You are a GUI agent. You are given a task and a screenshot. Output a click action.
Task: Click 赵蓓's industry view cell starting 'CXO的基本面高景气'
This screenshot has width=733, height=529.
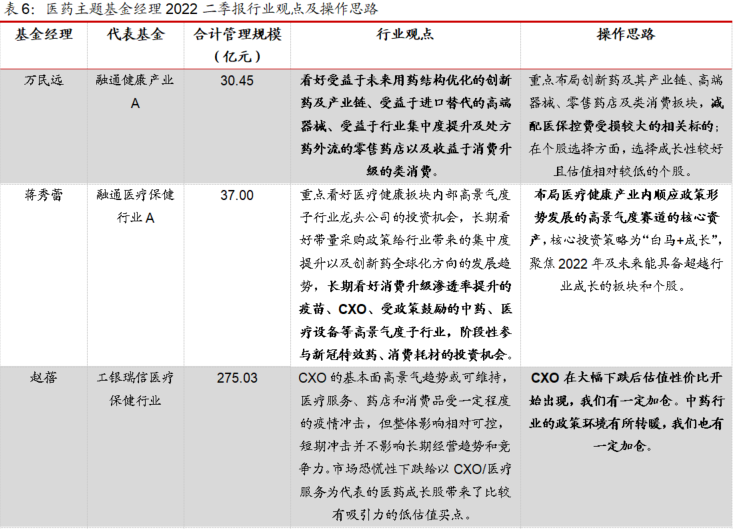(405, 446)
